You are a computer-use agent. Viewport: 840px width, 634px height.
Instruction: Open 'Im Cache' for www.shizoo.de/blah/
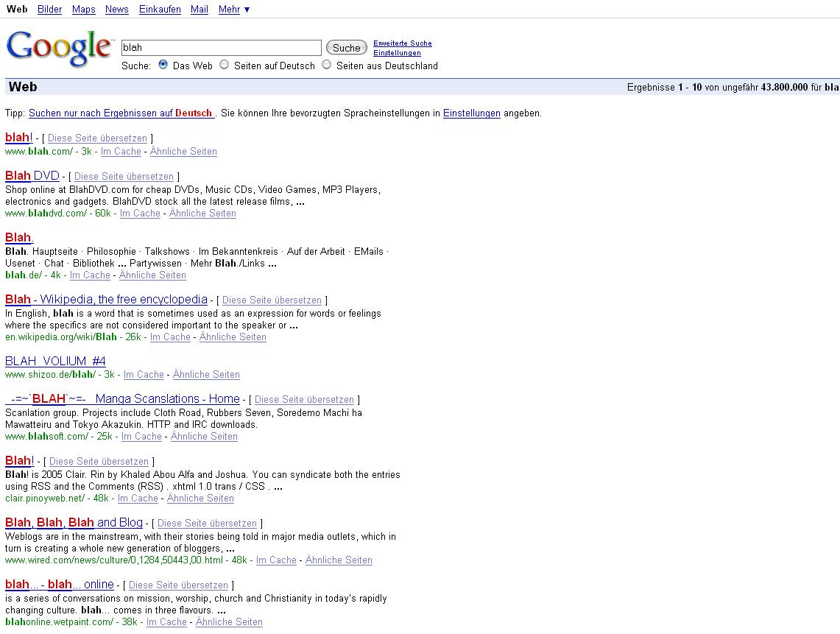[x=144, y=374]
